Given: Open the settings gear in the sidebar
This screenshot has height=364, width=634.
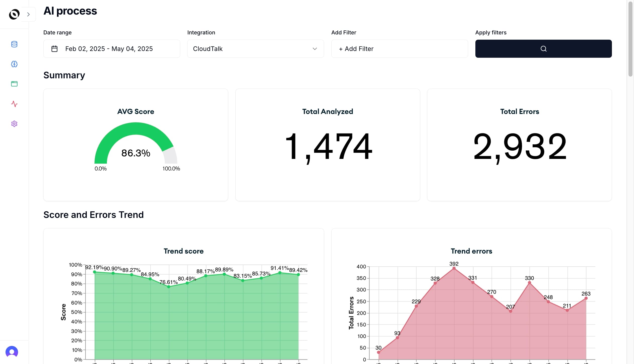Looking at the screenshot, I should [x=14, y=124].
